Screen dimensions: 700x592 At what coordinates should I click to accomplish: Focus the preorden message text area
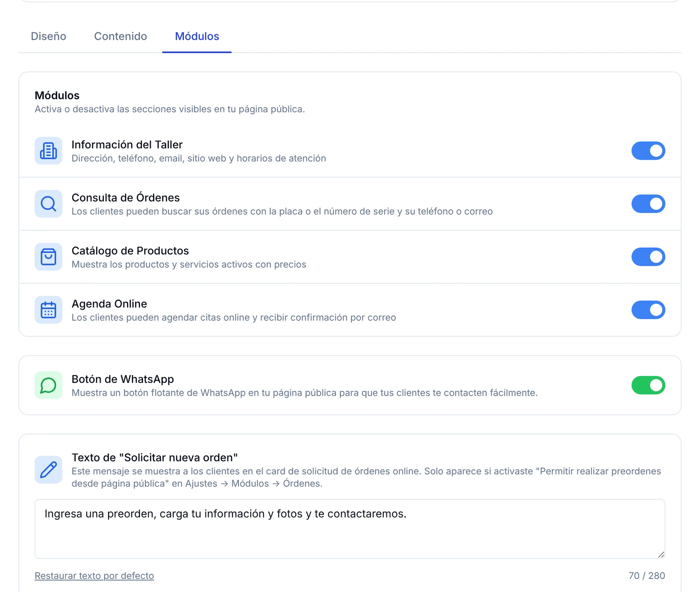(350, 529)
